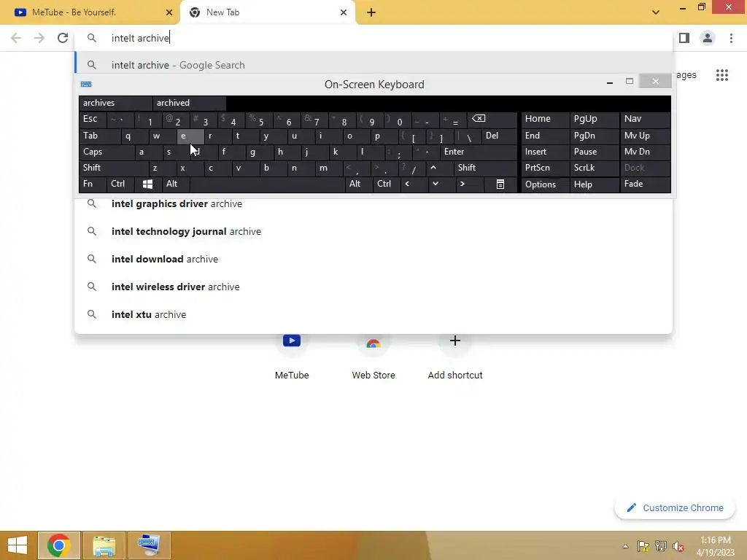The image size is (747, 560).
Task: Click the Del key on keyboard
Action: (499, 136)
